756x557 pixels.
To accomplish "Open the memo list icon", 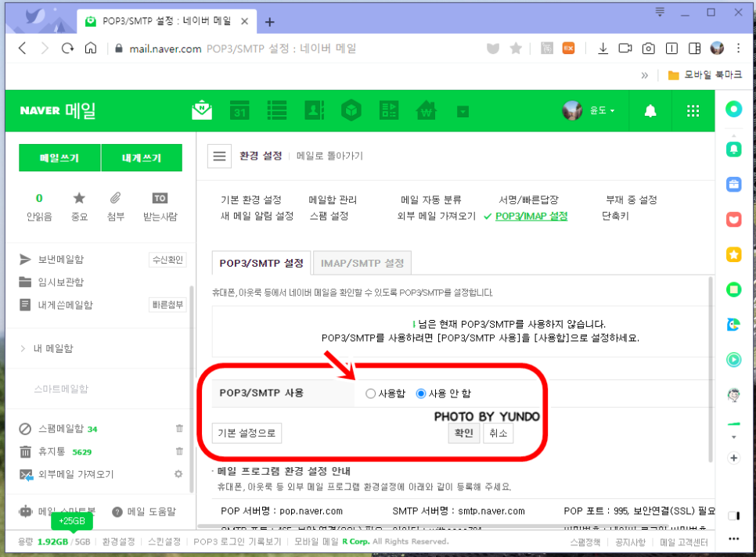I will (277, 110).
